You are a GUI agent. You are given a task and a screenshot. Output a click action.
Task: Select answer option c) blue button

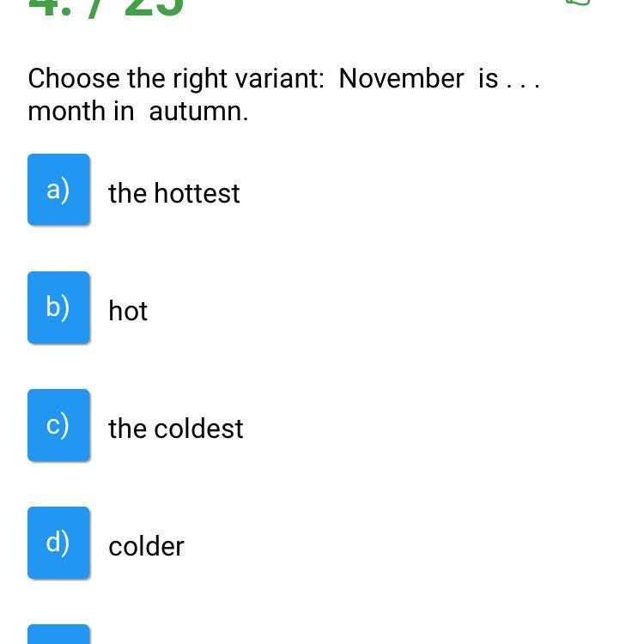click(58, 425)
